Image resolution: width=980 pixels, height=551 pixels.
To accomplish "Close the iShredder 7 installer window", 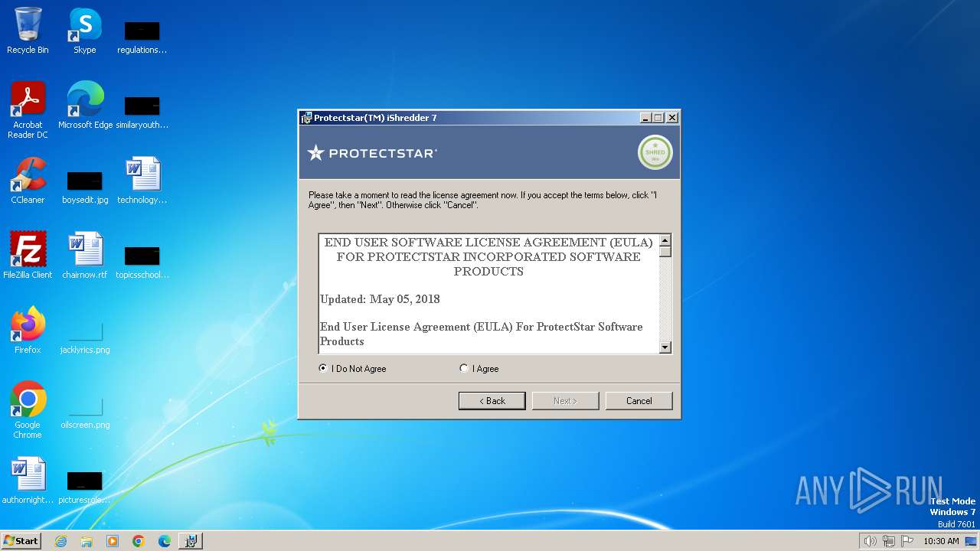I will [x=671, y=118].
